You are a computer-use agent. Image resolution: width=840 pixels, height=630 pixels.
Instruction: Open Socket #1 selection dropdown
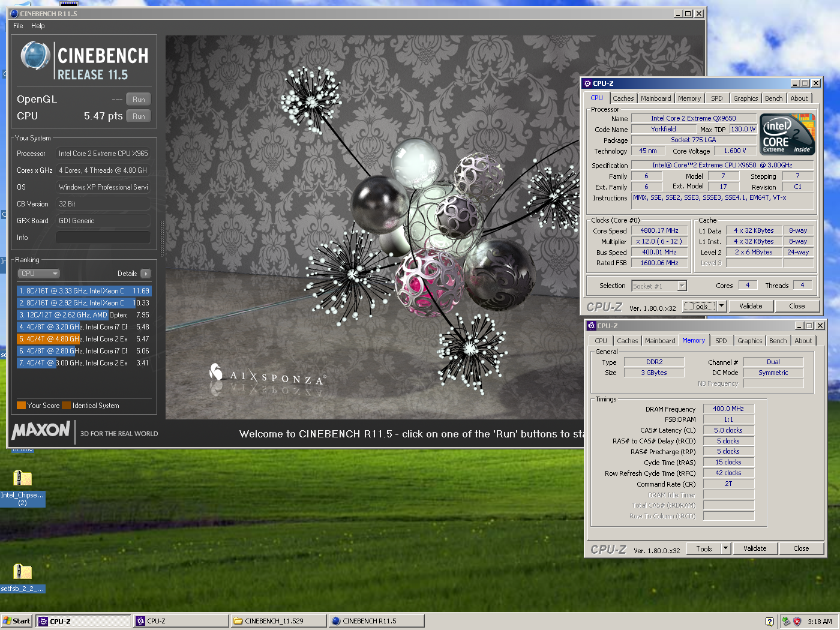682,286
